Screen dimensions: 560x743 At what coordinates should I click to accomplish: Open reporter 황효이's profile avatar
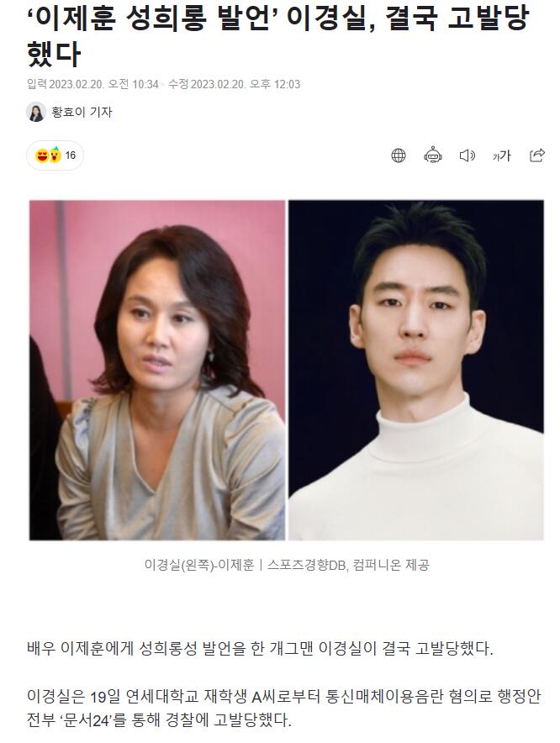[x=36, y=113]
